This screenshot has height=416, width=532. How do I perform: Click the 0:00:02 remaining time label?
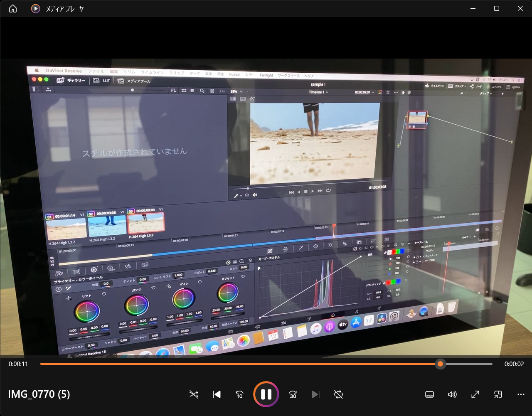[x=514, y=364]
